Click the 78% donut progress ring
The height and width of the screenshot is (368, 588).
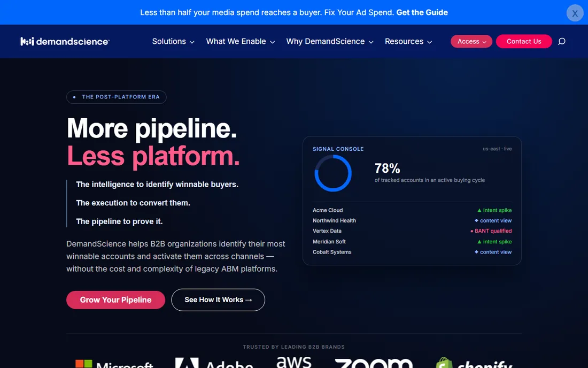coord(332,173)
